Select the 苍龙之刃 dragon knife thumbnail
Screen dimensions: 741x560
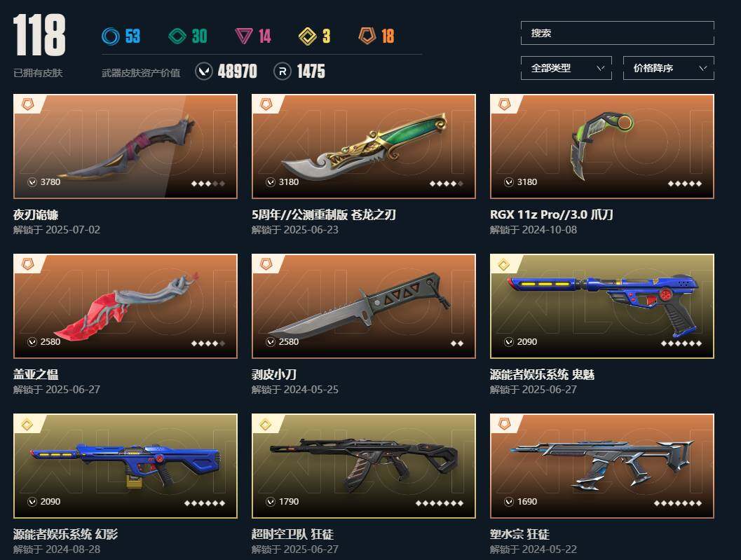[363, 146]
